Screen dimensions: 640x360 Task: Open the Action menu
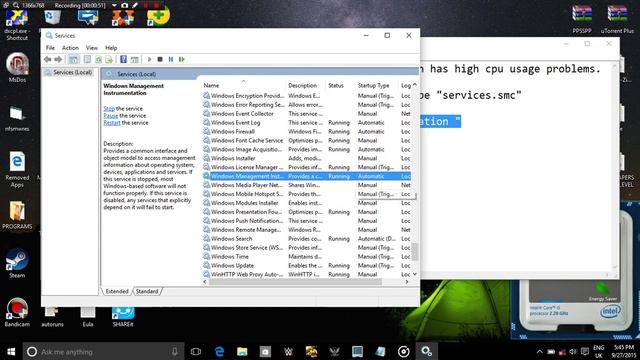(70, 48)
